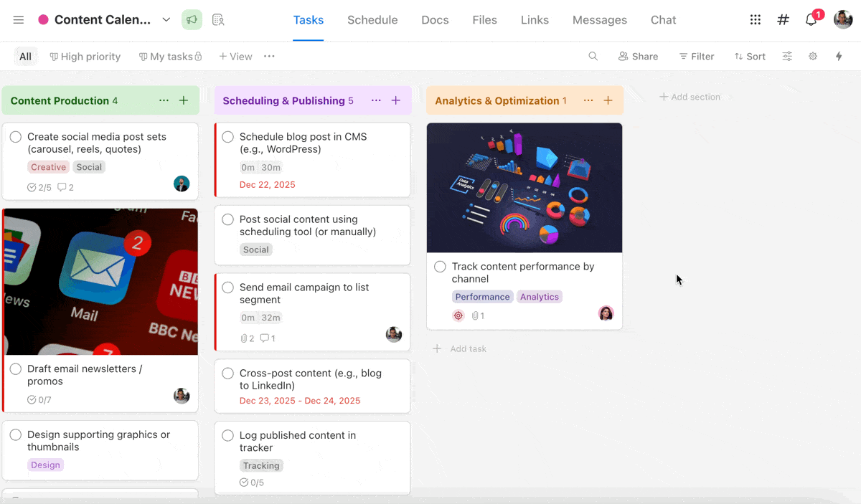Click the red target goal icon
This screenshot has height=504, width=861.
pos(458,315)
